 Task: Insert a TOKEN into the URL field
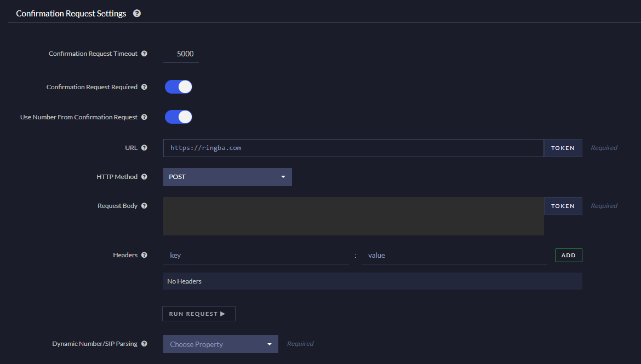click(563, 147)
